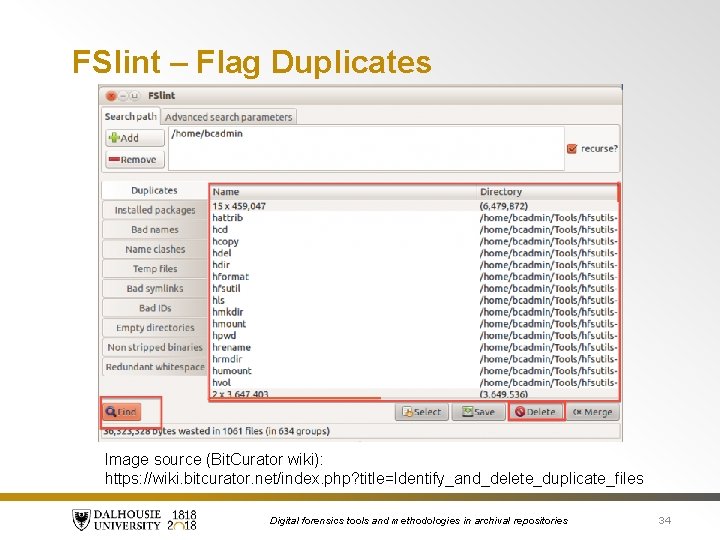The height and width of the screenshot is (540, 720).
Task: Select Empty directories side tab
Action: coord(155,328)
